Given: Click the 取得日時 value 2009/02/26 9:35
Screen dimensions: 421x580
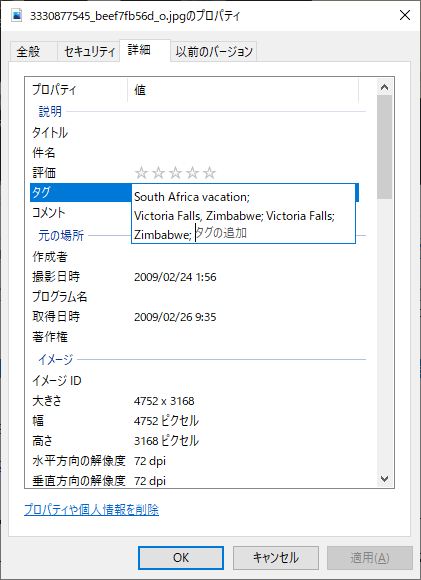Looking at the screenshot, I should pyautogui.click(x=175, y=317).
